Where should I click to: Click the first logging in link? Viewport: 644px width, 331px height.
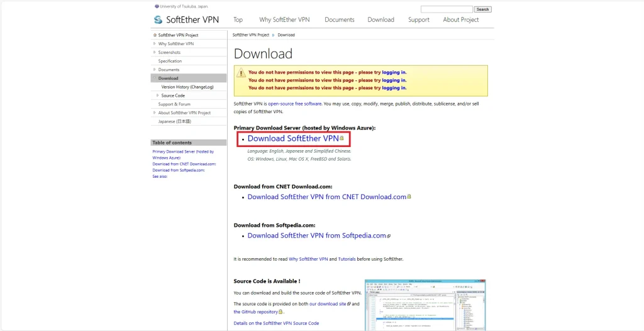(x=394, y=72)
